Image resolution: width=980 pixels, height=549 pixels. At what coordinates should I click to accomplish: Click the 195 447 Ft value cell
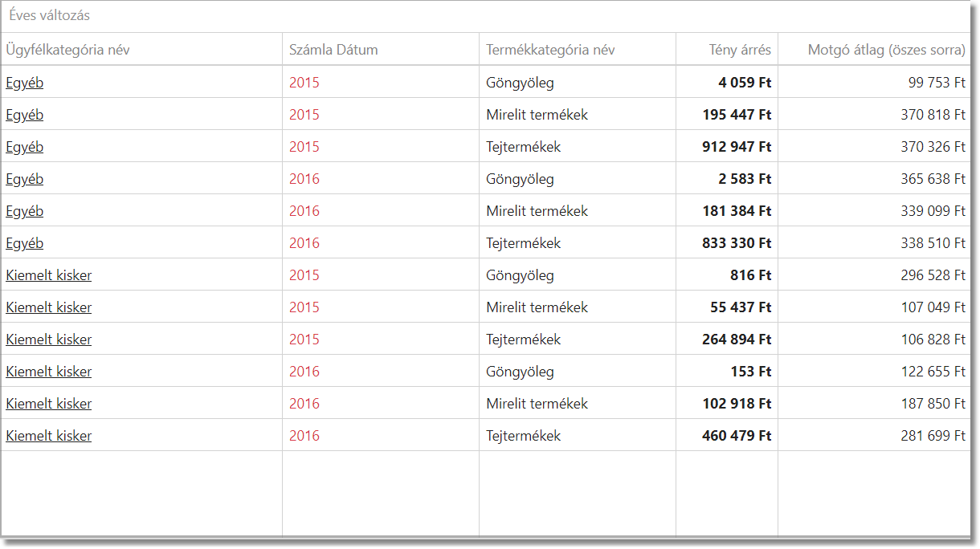(737, 115)
